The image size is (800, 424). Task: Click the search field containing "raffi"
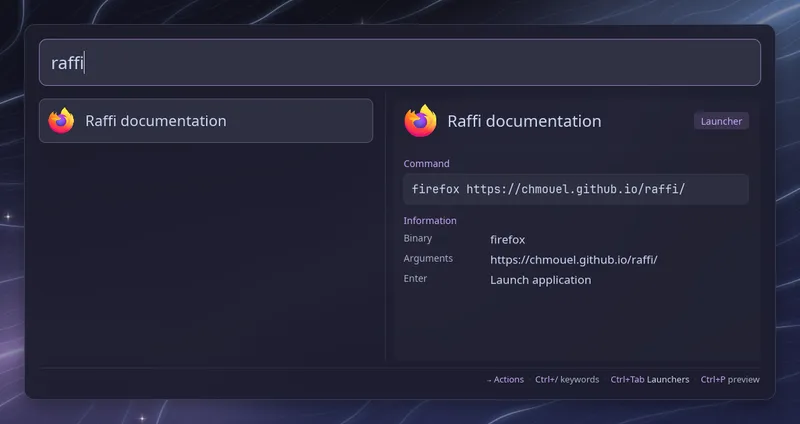click(x=399, y=62)
